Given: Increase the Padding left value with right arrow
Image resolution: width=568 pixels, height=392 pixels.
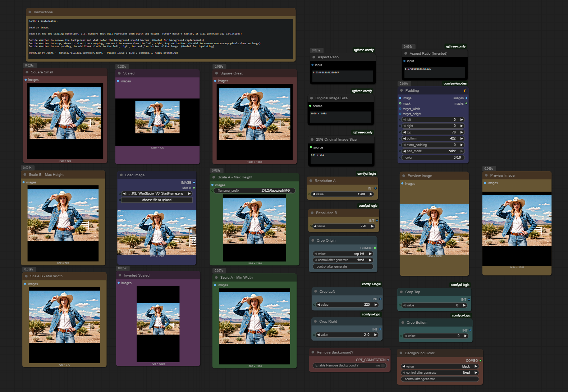Looking at the screenshot, I should [x=462, y=120].
